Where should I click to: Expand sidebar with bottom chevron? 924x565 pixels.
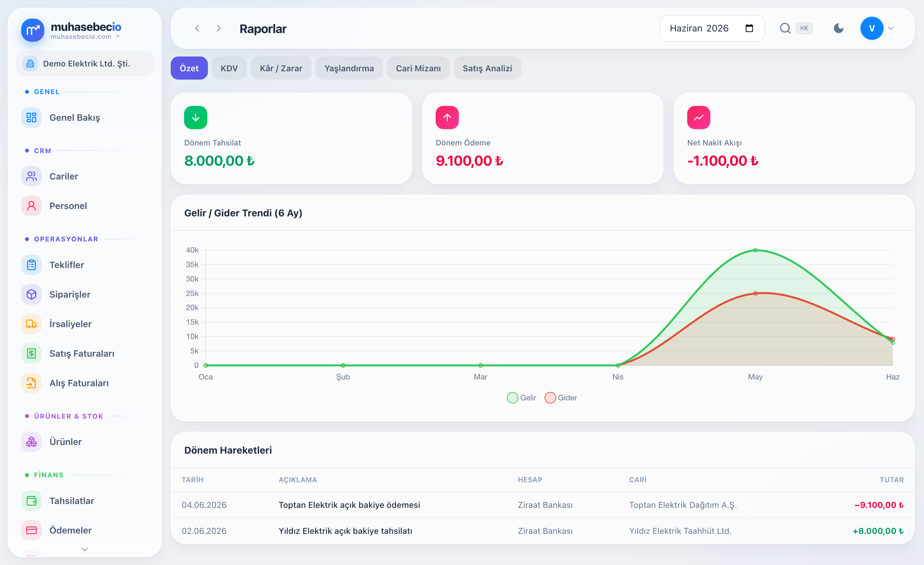tap(85, 549)
